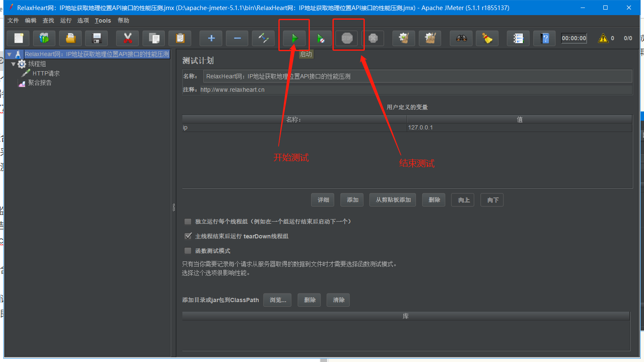Screen dimensions: 644x362
Task: Click the Paste clipboard icon
Action: click(180, 38)
